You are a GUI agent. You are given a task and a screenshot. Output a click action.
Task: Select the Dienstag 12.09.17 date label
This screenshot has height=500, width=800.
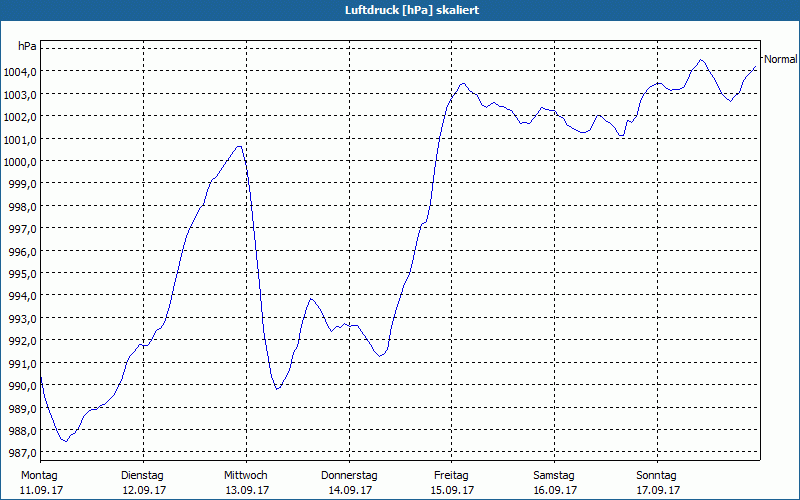pyautogui.click(x=143, y=483)
